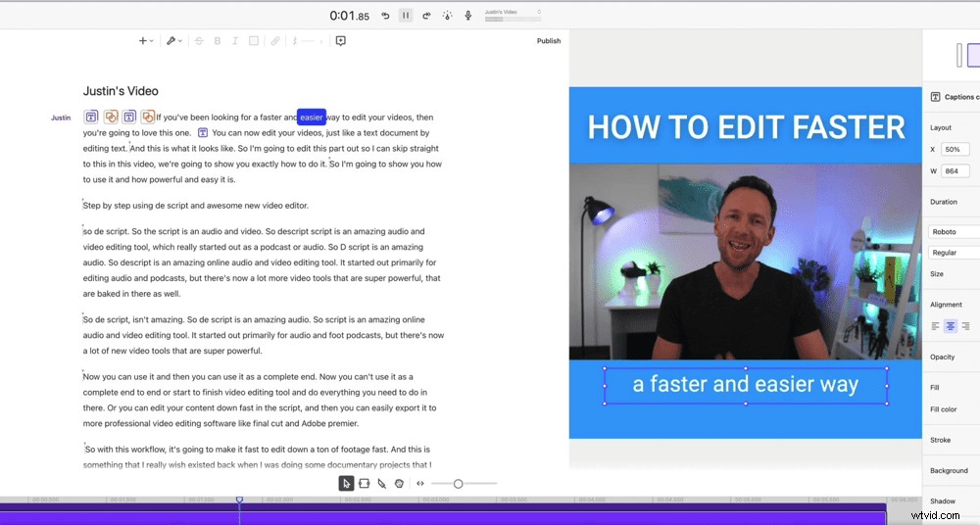Viewport: 980px width, 525px height.
Task: Select the arrow pointer tool below script
Action: point(346,483)
